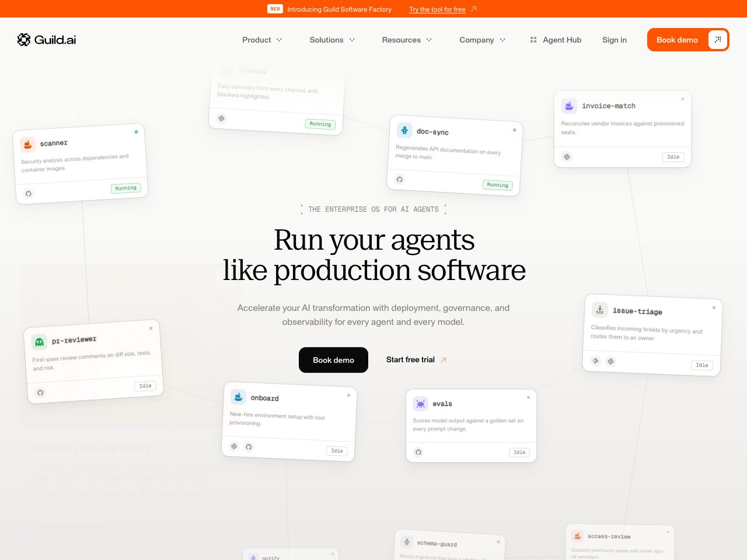Click NEW badge in announcement banner
Viewport: 747px width, 560px height.
275,9
